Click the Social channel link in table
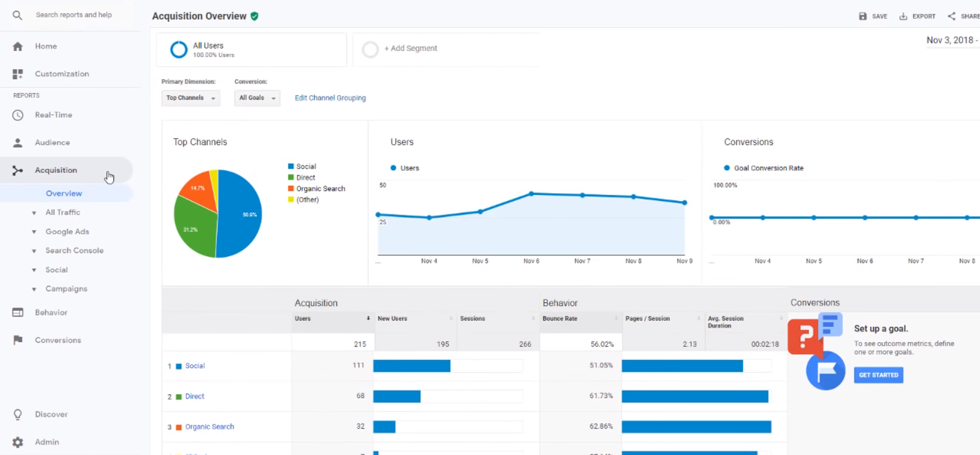 (x=195, y=366)
